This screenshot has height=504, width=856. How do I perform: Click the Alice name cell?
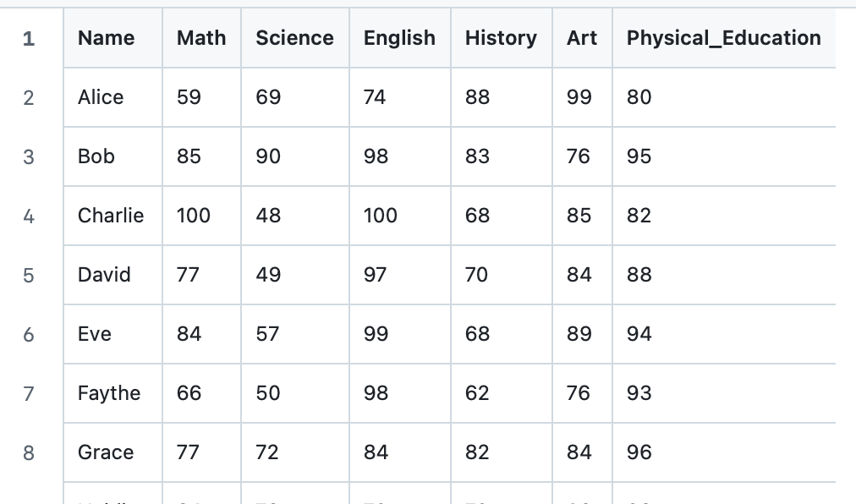pos(101,97)
